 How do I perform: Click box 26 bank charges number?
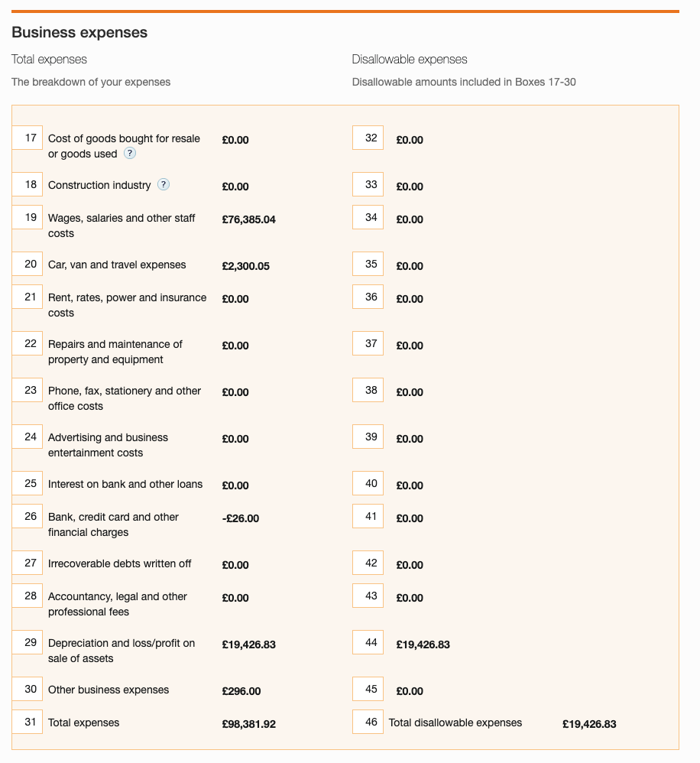pyautogui.click(x=28, y=517)
